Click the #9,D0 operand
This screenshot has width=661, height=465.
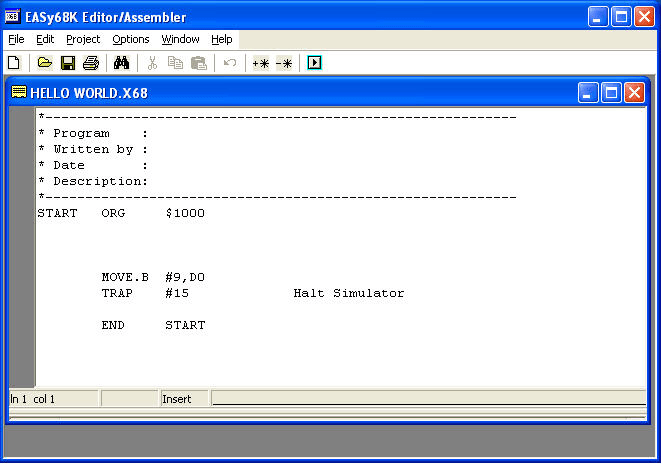185,277
